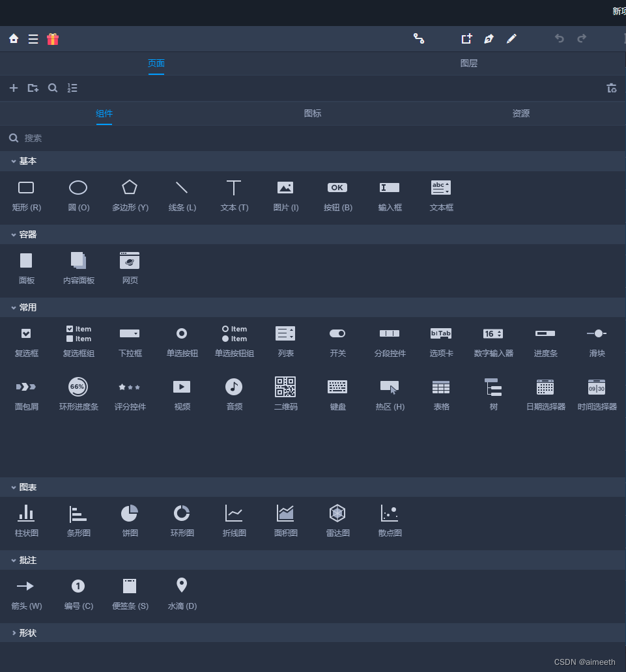
Task: Select the 图片 (I) component
Action: click(285, 196)
